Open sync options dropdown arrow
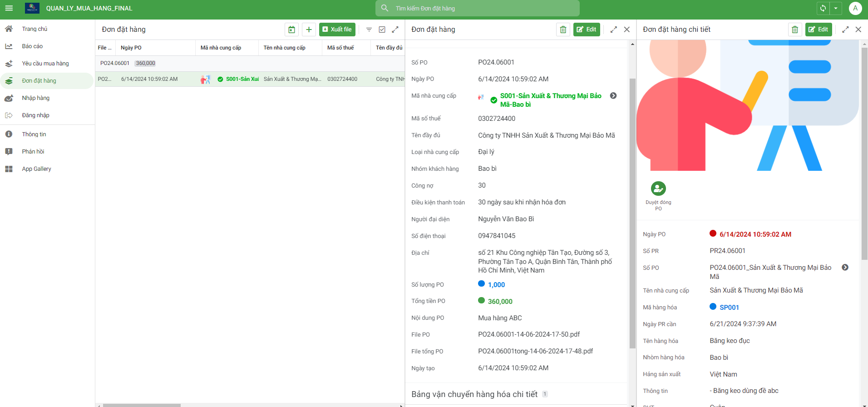The image size is (868, 407). coord(836,8)
